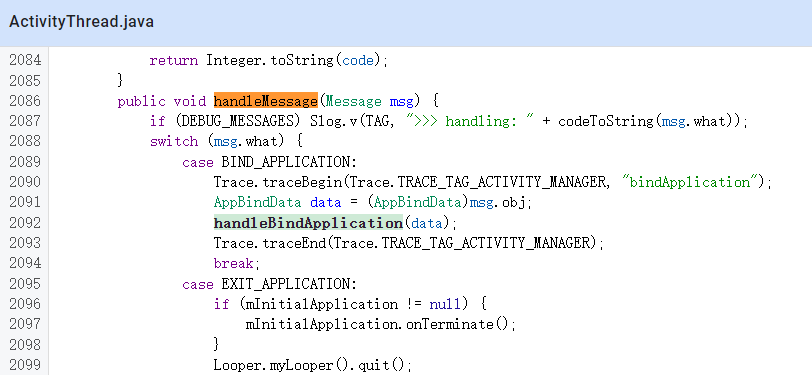Select line number 2088

[25, 141]
